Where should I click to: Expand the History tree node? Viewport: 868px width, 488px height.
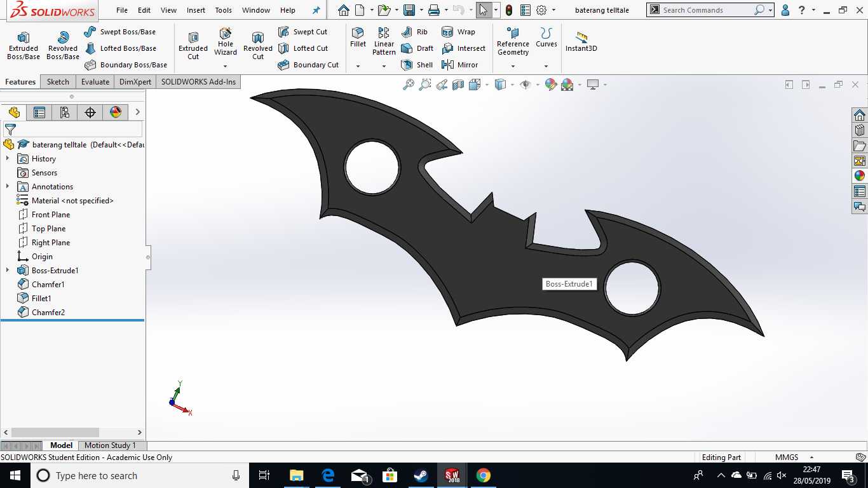[8, 159]
